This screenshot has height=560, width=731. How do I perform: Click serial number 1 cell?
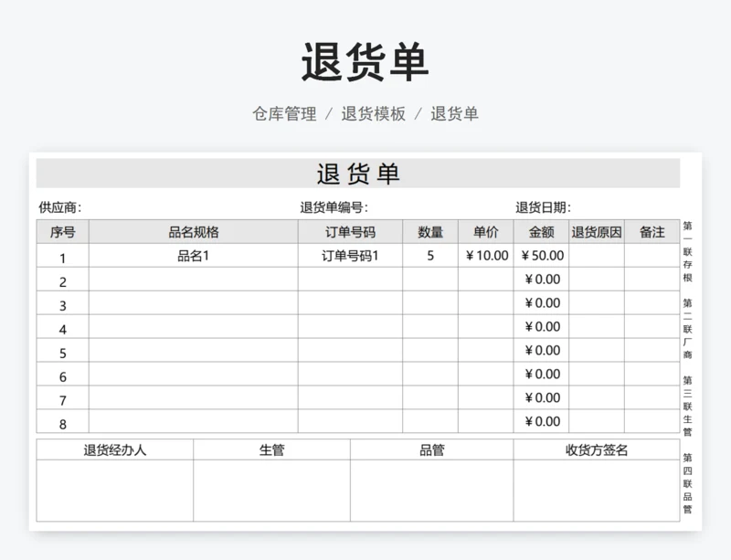coord(62,256)
